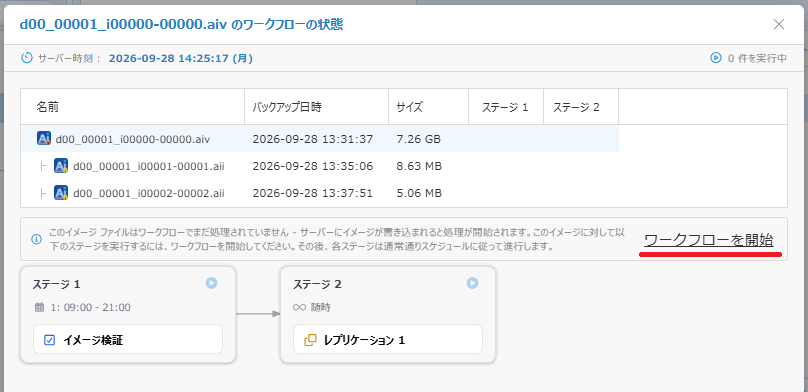
Task: Click the image verification checkmark icon
Action: [49, 340]
